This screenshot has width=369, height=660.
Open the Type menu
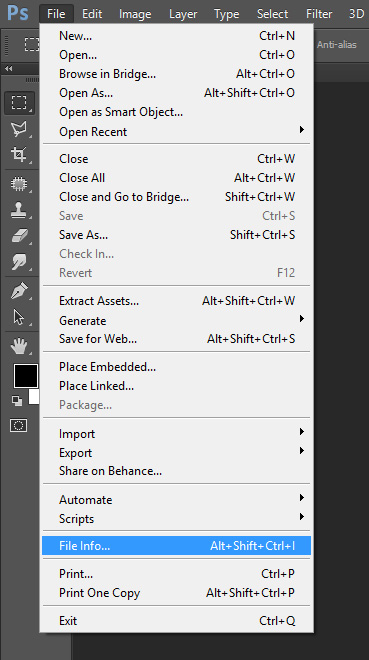coord(227,14)
